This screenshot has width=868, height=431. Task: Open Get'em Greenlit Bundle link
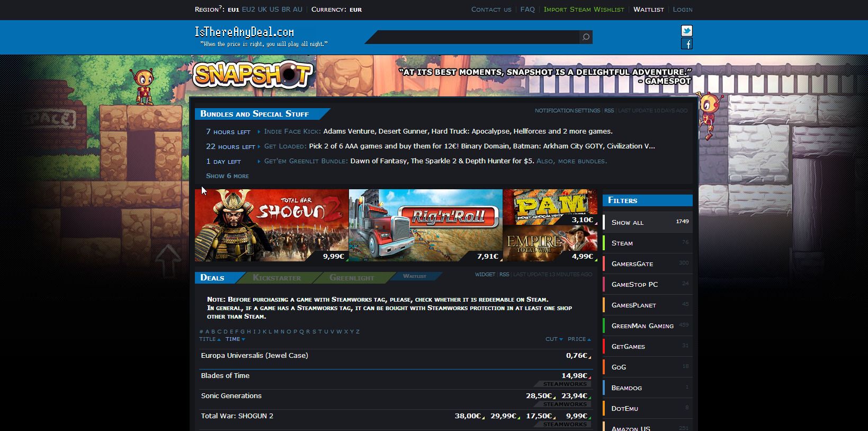click(306, 161)
